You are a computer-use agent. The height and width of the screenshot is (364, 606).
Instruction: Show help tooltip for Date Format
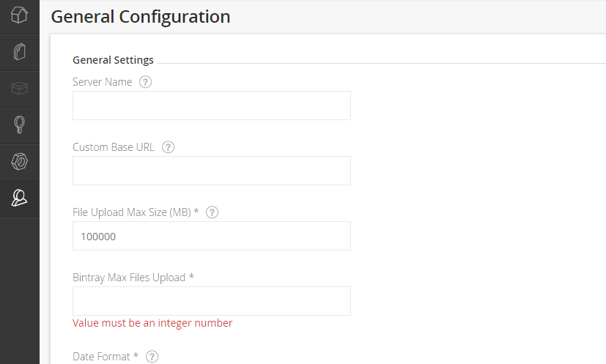point(152,357)
